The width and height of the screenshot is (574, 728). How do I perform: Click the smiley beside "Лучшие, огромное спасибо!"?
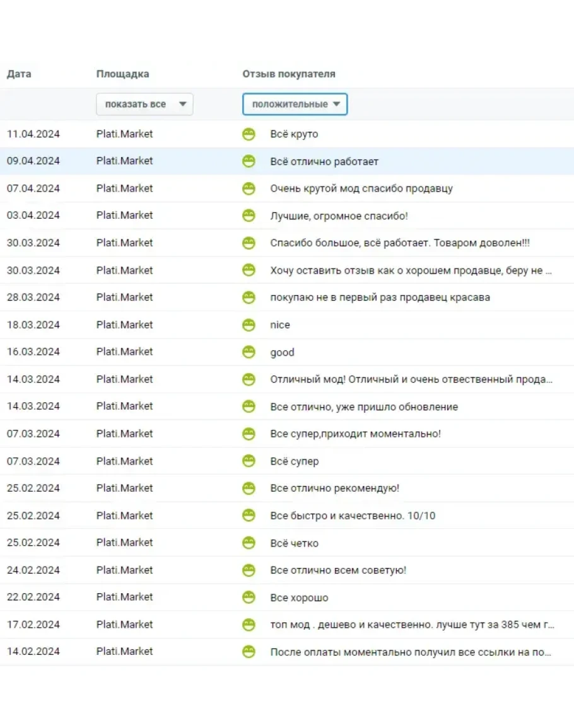(x=249, y=216)
